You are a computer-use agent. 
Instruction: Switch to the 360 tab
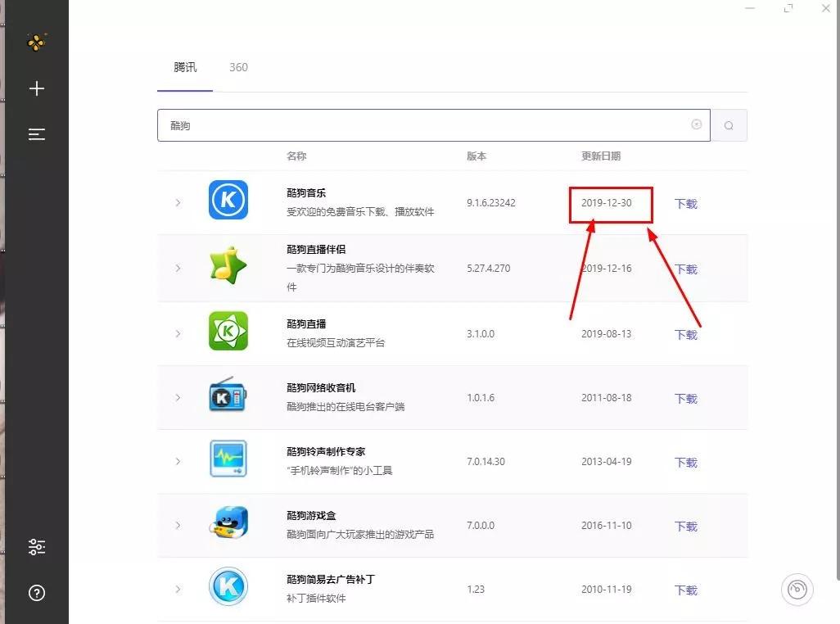click(238, 67)
